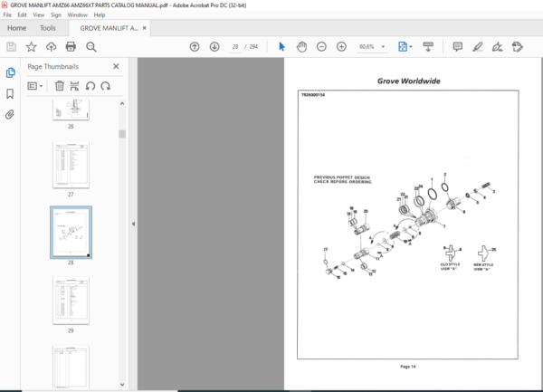Go to next page arrow icon
Screen dimensions: 543x392
coord(214,47)
